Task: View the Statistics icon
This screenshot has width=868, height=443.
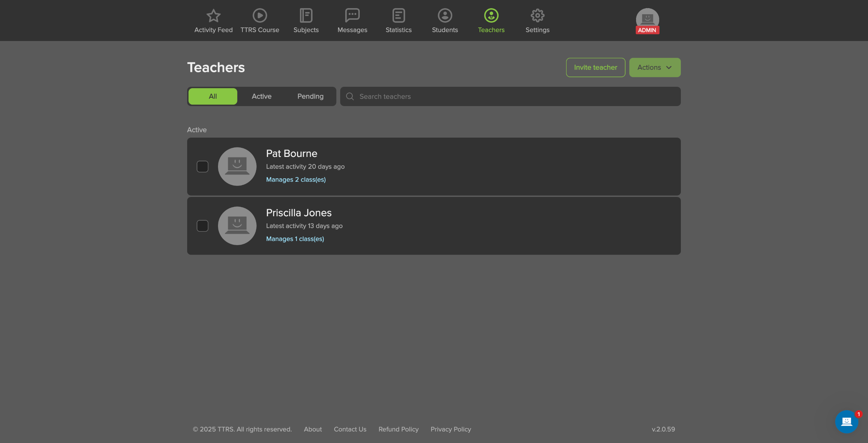Action: coord(398,16)
